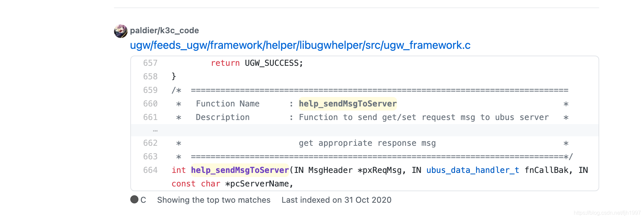Click line number 660

pyautogui.click(x=150, y=104)
